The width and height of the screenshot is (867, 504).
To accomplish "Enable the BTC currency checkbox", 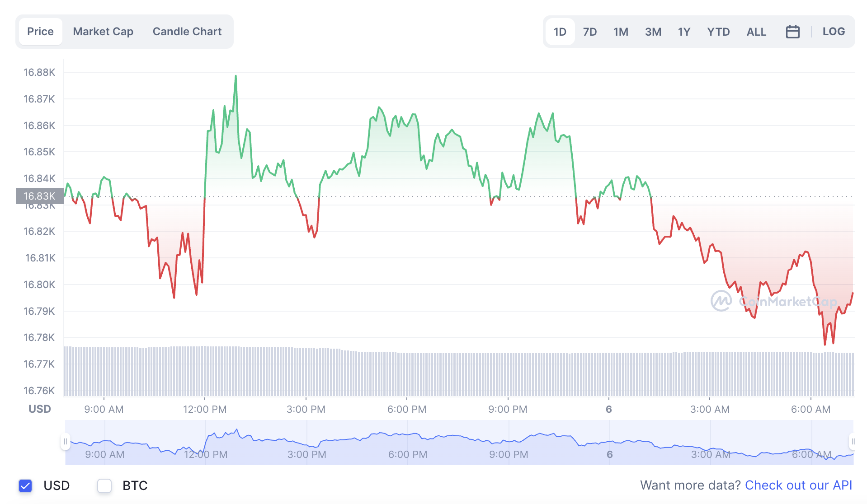I will 104,485.
